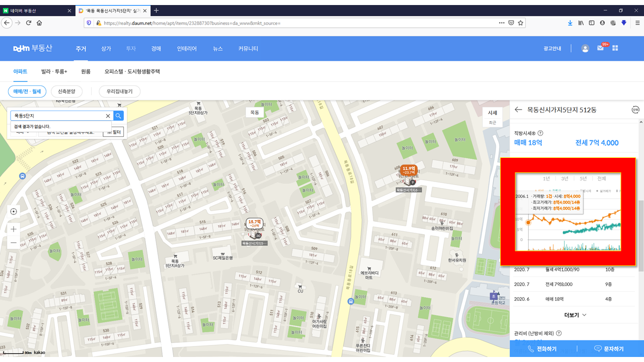The width and height of the screenshot is (644, 362).
Task: Select the 오피스텔 · 도시형생활주택 tab
Action: pyautogui.click(x=132, y=71)
